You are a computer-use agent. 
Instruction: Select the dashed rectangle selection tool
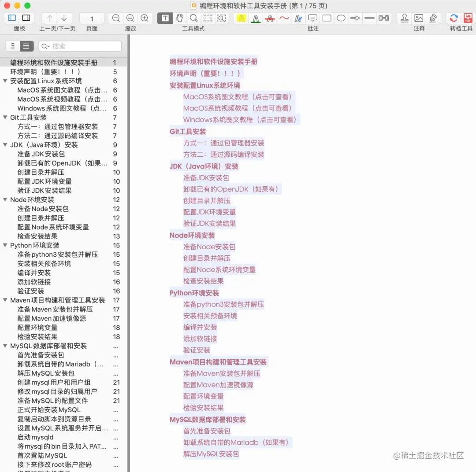pos(208,18)
